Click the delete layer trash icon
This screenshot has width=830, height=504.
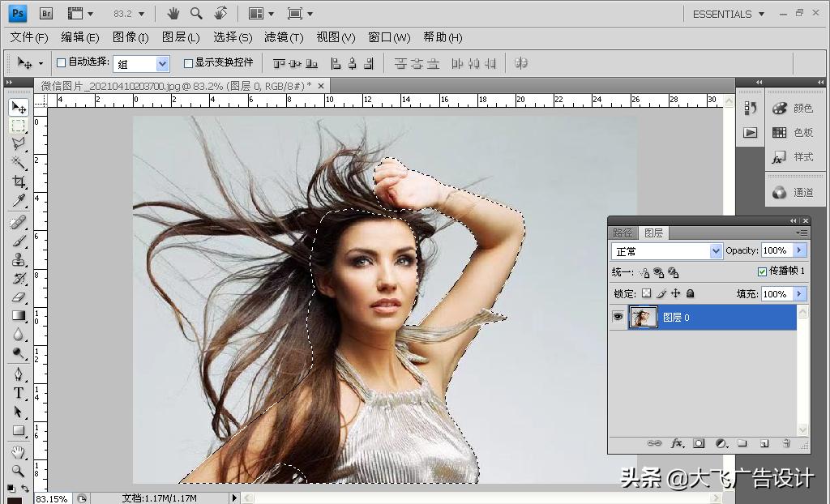coord(785,443)
